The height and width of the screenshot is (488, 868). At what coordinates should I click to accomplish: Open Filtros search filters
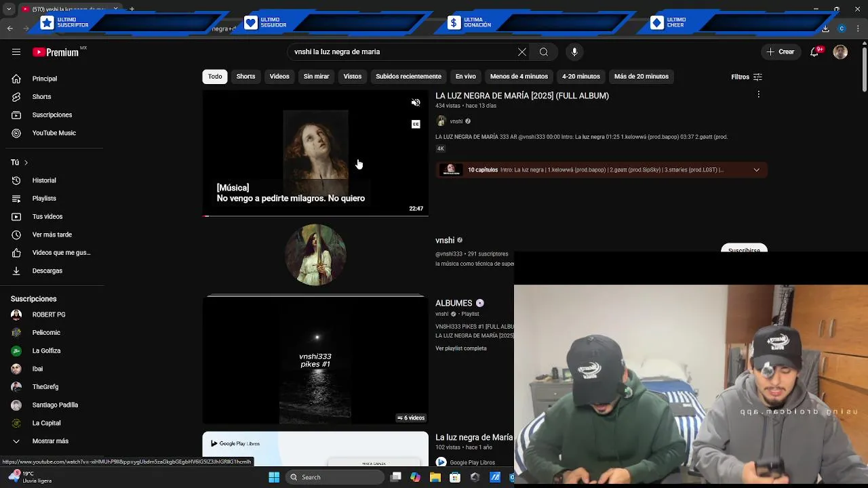click(747, 77)
